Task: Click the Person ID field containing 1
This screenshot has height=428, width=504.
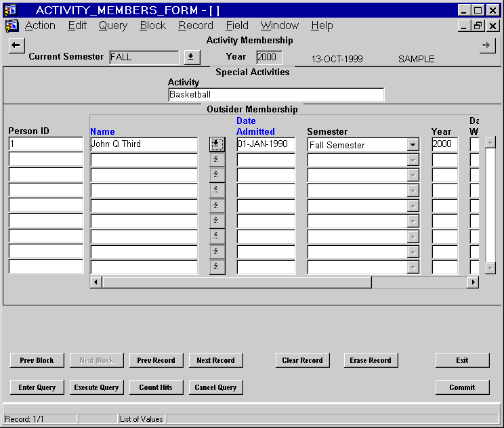Action: 46,144
